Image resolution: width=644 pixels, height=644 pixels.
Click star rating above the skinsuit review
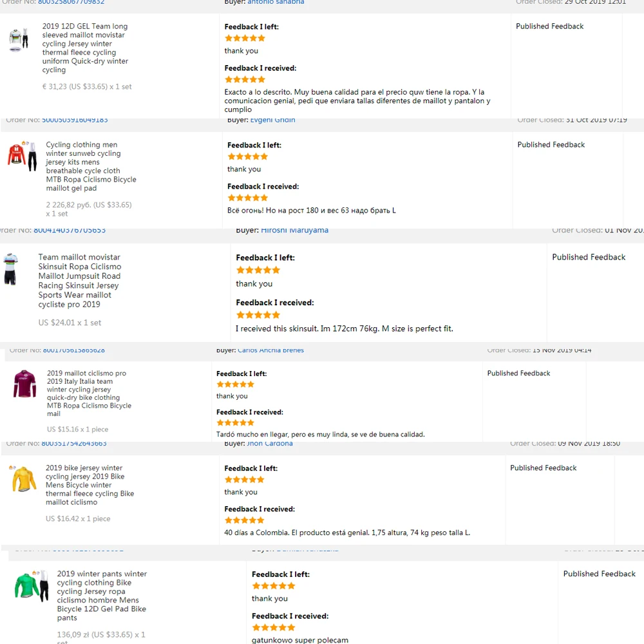pos(258,315)
